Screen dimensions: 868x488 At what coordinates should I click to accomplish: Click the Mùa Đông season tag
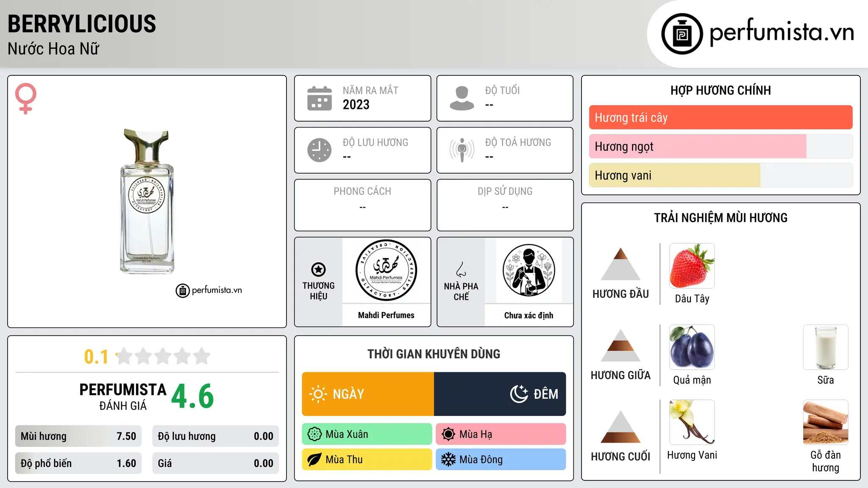click(501, 460)
